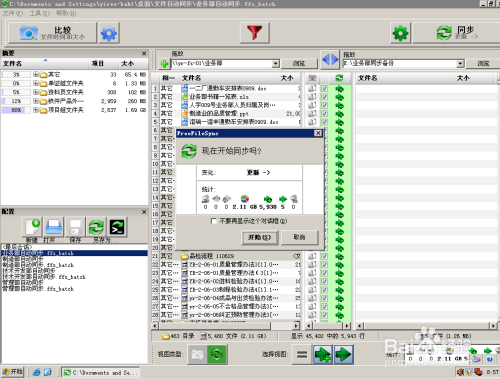Viewport: 500px width, 379px height.
Task: Switch to category view gray icon
Action: [197, 354]
